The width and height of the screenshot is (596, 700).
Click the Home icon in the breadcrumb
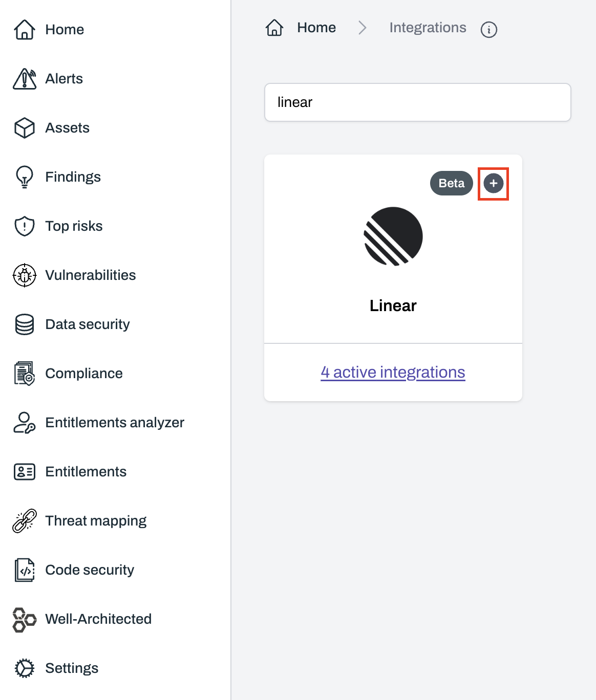click(274, 28)
